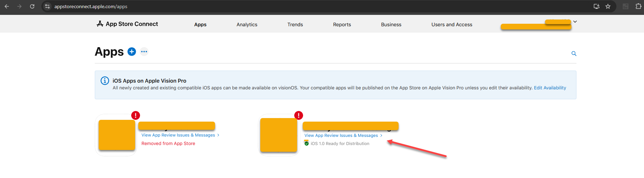Open Users and Access
The width and height of the screenshot is (644, 178).
click(452, 24)
